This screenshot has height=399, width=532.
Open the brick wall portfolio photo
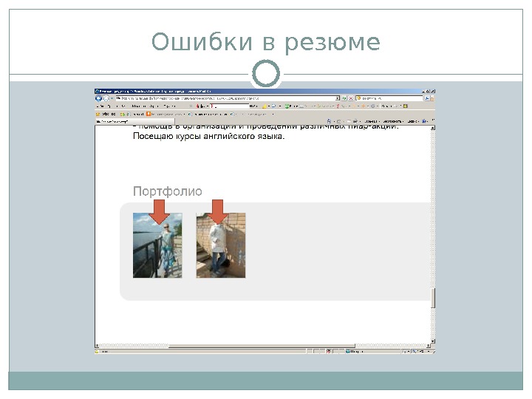point(221,245)
